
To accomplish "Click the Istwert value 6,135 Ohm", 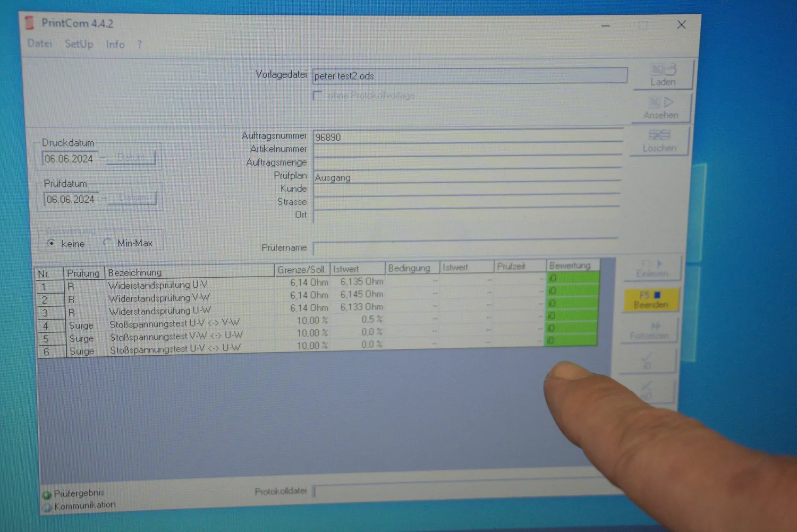I will 362,281.
